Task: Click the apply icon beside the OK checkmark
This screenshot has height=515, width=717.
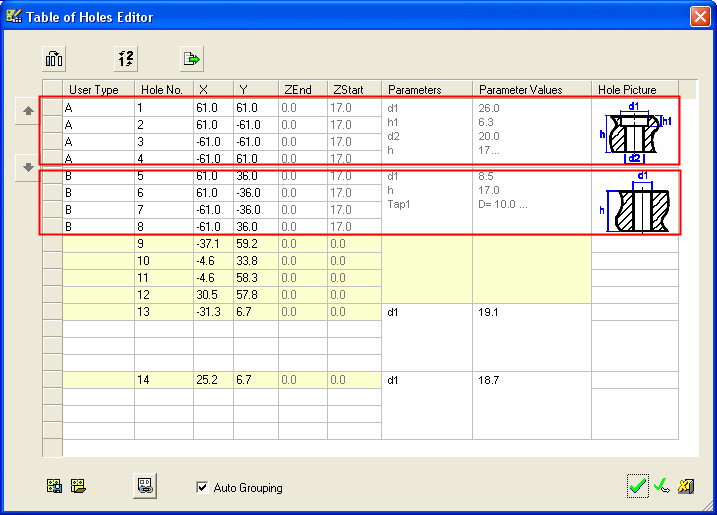Action: tap(662, 486)
